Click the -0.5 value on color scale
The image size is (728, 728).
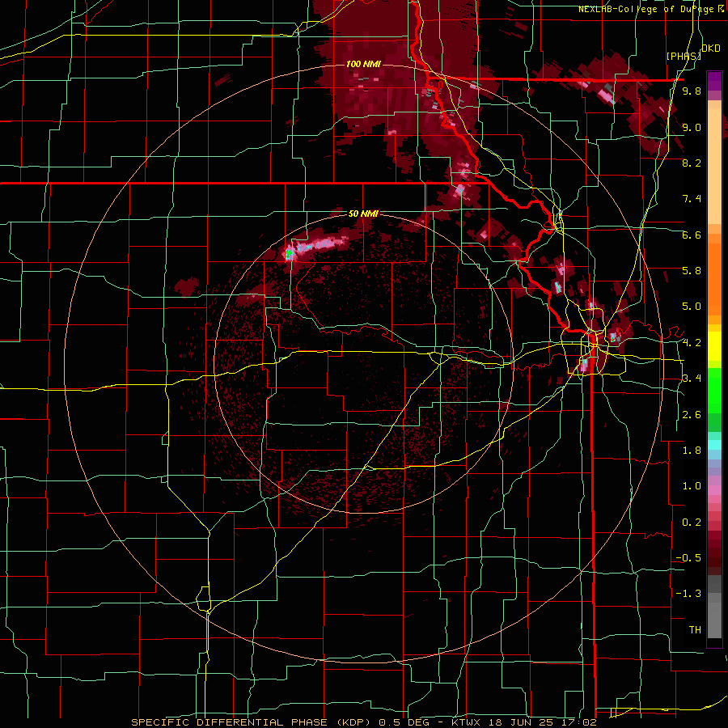pyautogui.click(x=688, y=558)
